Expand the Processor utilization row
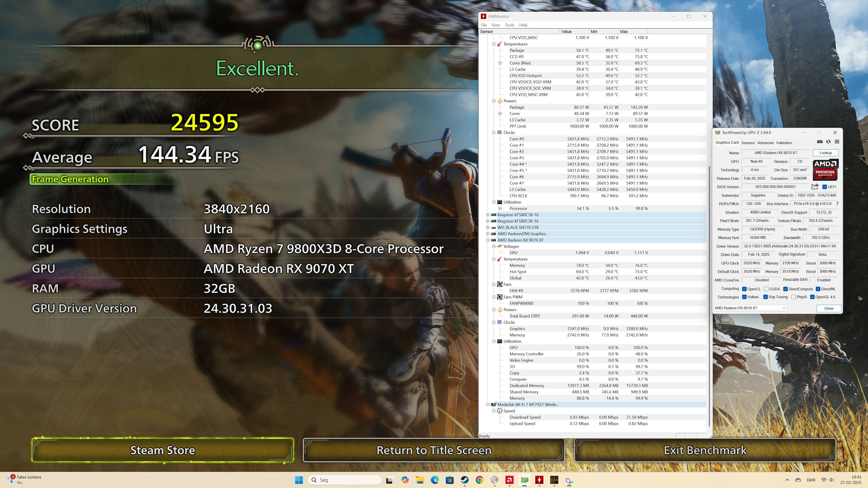868x488 pixels. (x=500, y=208)
